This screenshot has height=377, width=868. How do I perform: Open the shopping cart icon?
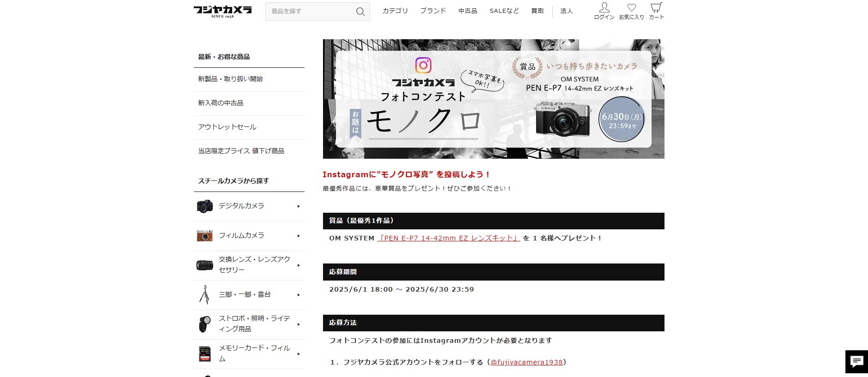click(656, 7)
